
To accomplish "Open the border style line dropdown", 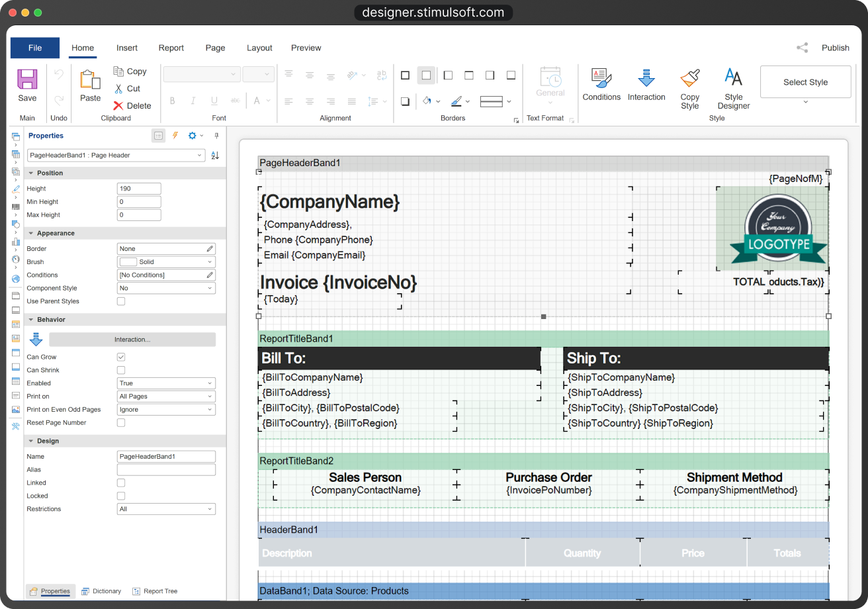I will [x=496, y=101].
